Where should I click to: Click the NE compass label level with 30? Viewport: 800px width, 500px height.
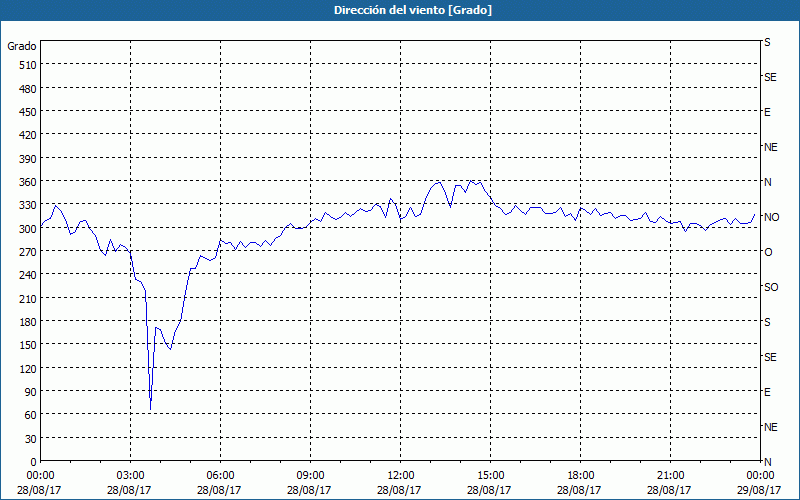coord(770,427)
